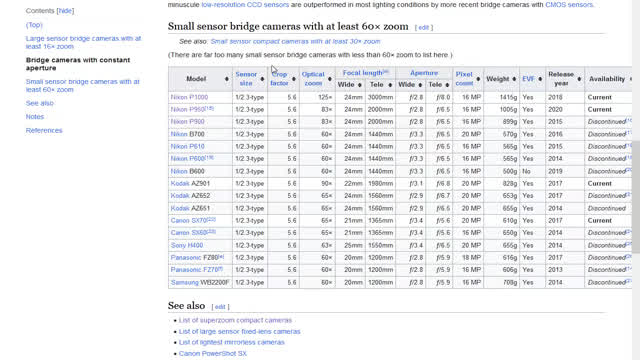640x360 pixels.
Task: Jump to See also in contents
Action: [x=40, y=103]
